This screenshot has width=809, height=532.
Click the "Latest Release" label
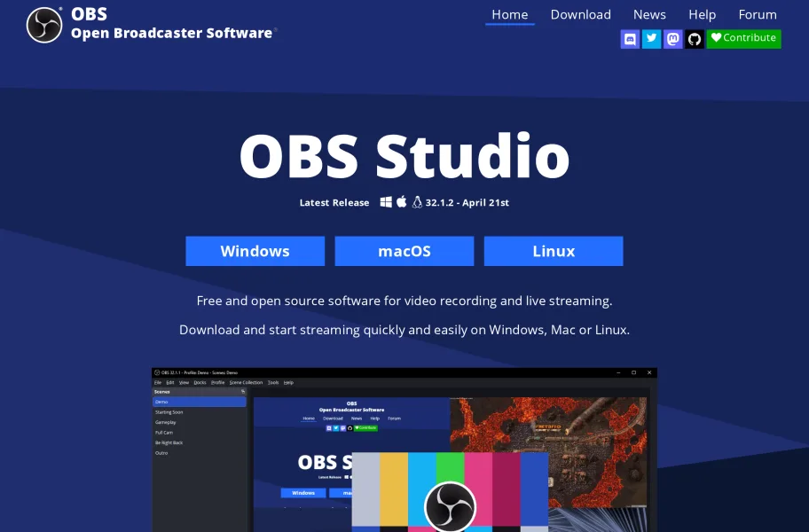coord(334,202)
